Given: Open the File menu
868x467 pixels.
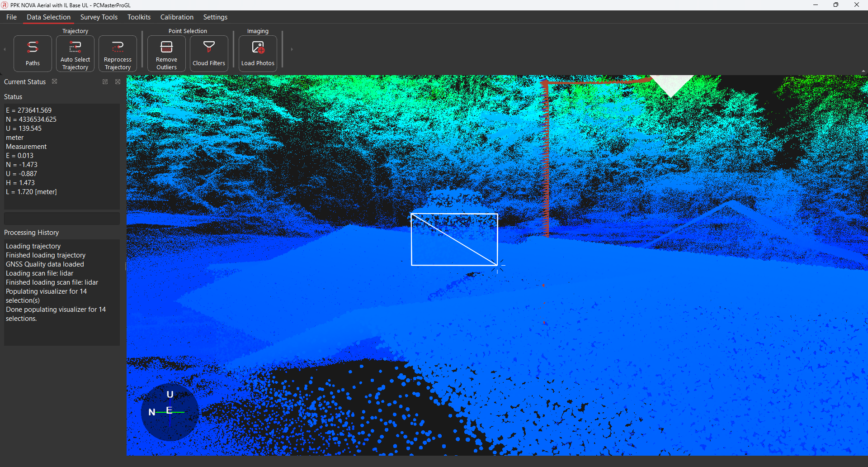Looking at the screenshot, I should 11,17.
